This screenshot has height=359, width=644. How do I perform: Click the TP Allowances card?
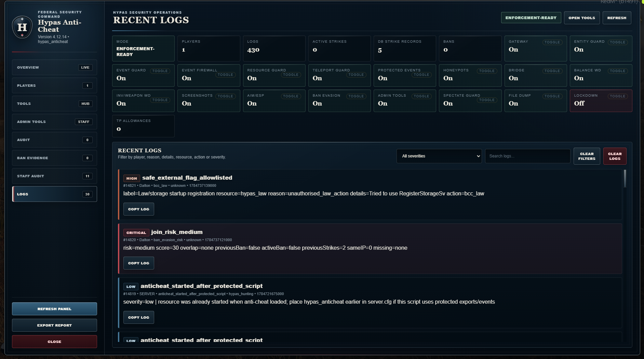pyautogui.click(x=143, y=126)
